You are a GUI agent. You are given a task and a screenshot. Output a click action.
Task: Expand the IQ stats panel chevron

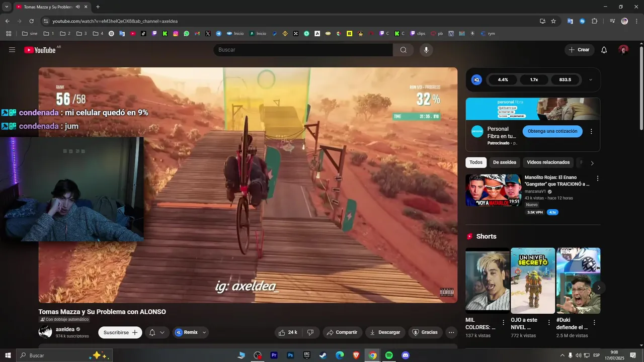point(591,80)
